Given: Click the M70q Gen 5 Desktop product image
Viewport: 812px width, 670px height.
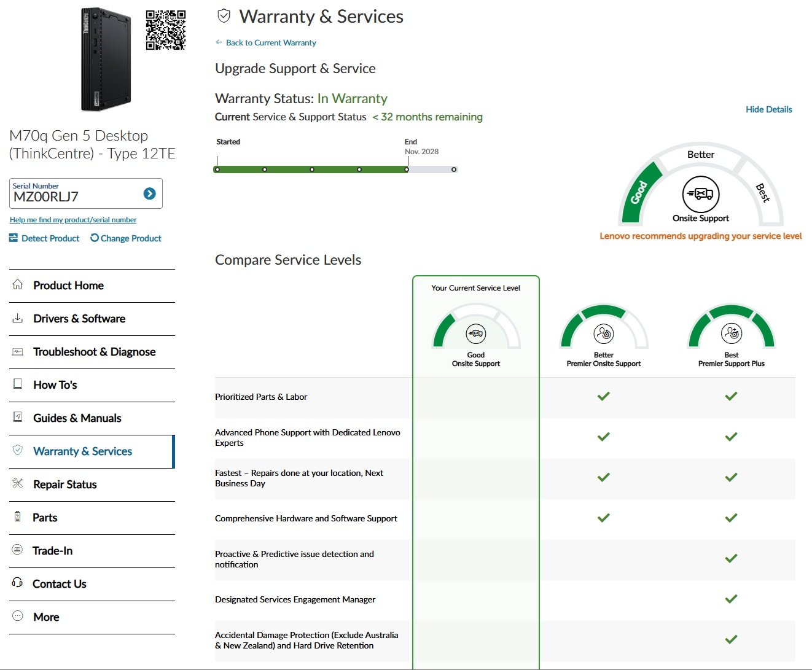Looking at the screenshot, I should (106, 60).
